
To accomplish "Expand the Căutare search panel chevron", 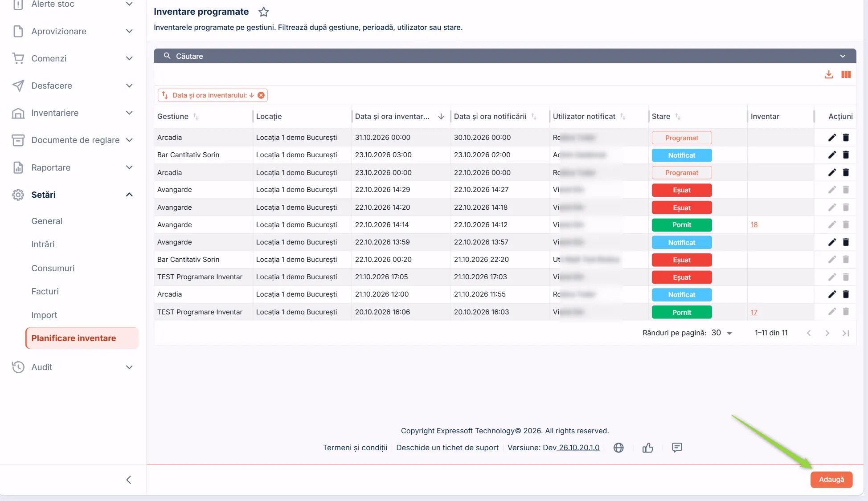I will point(843,56).
